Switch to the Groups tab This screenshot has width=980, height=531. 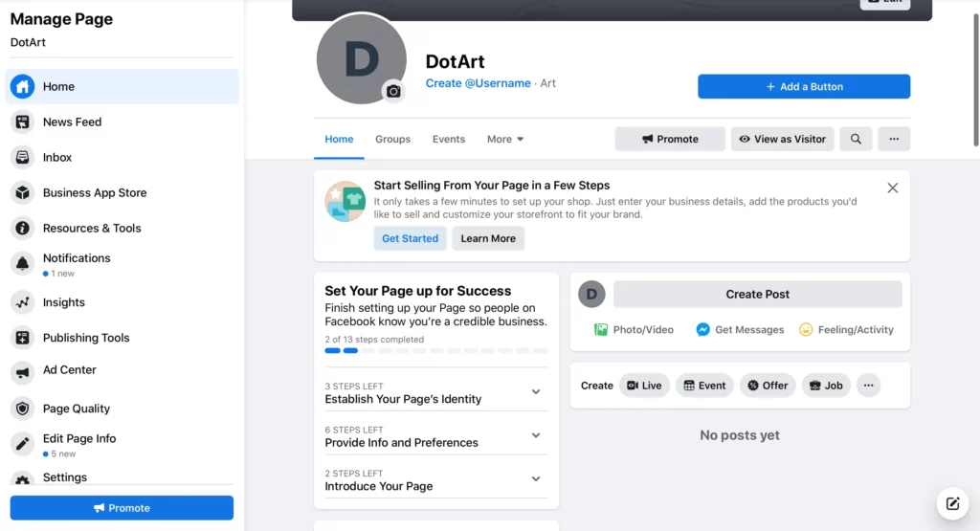(392, 139)
